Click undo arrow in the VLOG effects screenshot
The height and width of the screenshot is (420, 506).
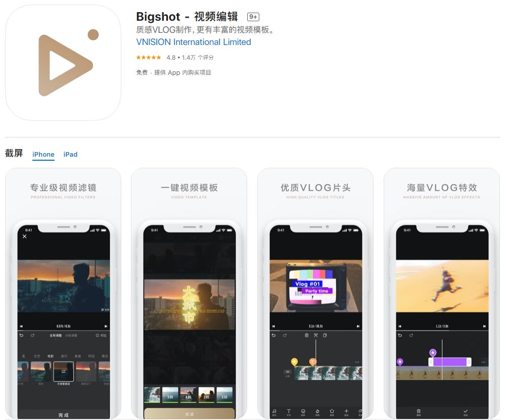400,336
